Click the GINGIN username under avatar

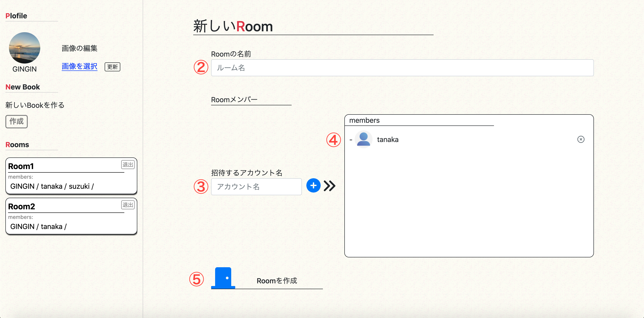[25, 69]
